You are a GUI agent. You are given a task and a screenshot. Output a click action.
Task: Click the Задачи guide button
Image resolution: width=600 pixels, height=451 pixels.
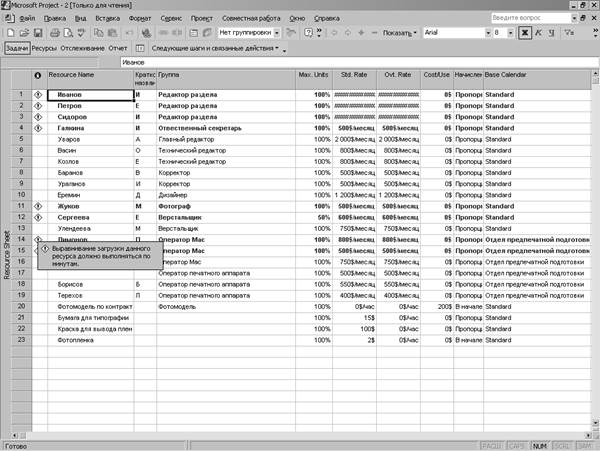[x=17, y=48]
